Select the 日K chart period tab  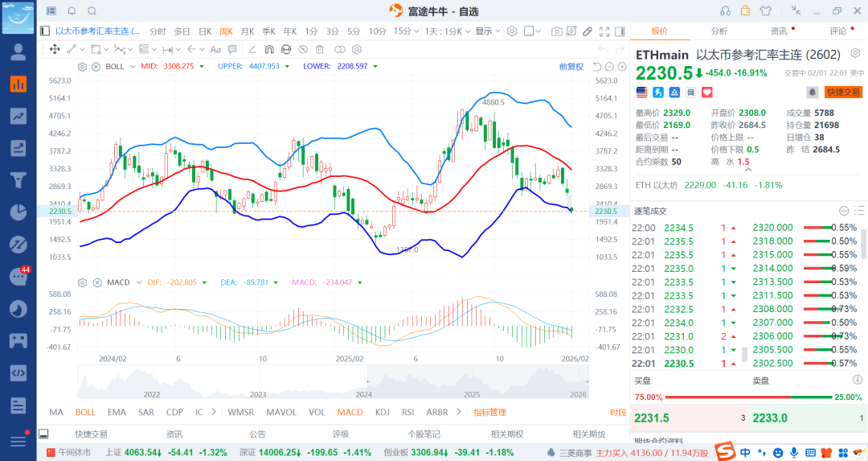click(205, 31)
